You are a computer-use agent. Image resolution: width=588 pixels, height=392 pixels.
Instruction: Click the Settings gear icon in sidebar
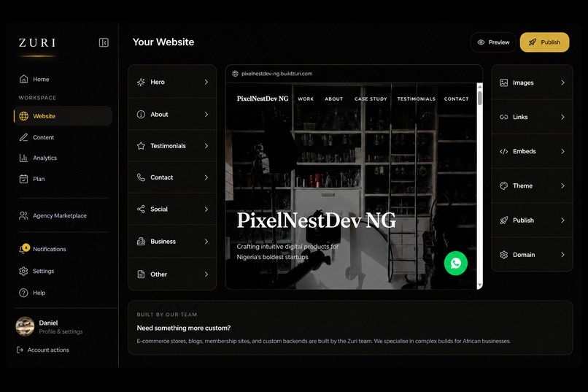[x=23, y=271]
